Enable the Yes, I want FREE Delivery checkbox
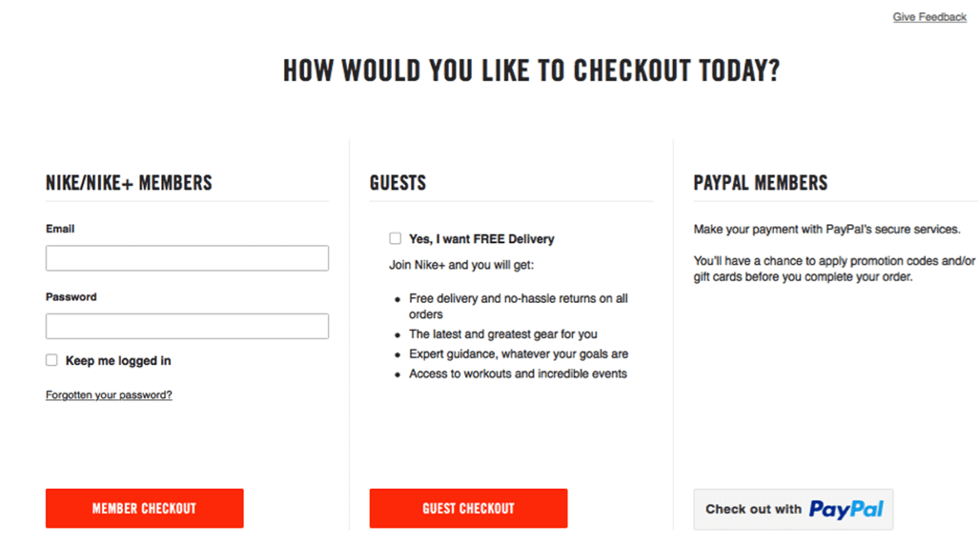980x546 pixels. [395, 238]
